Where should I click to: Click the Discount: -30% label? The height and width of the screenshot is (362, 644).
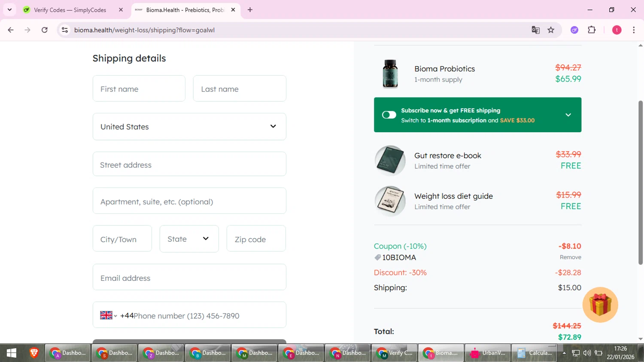400,273
